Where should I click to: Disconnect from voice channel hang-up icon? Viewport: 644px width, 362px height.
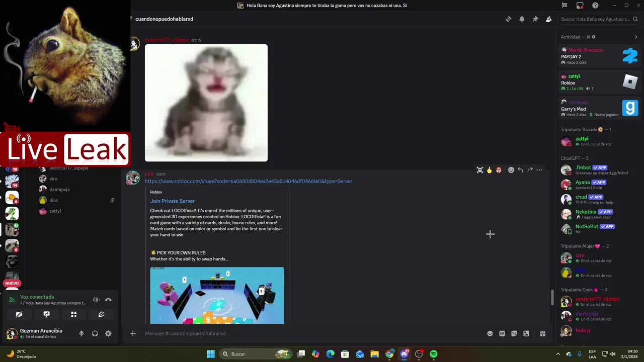click(108, 300)
